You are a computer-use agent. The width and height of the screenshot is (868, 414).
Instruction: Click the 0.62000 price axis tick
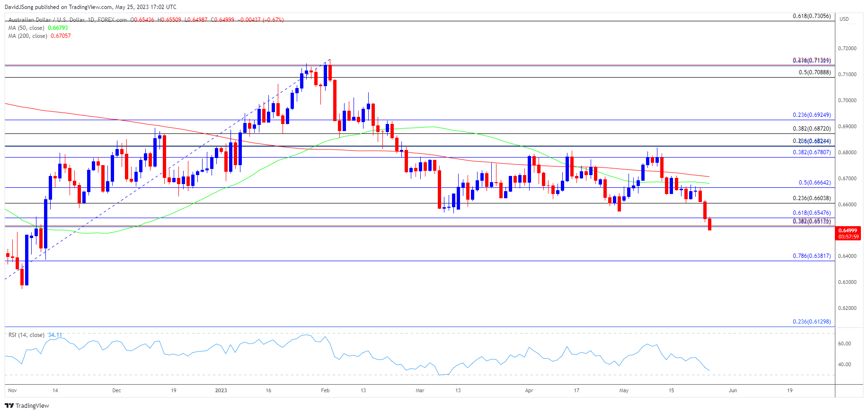click(847, 308)
